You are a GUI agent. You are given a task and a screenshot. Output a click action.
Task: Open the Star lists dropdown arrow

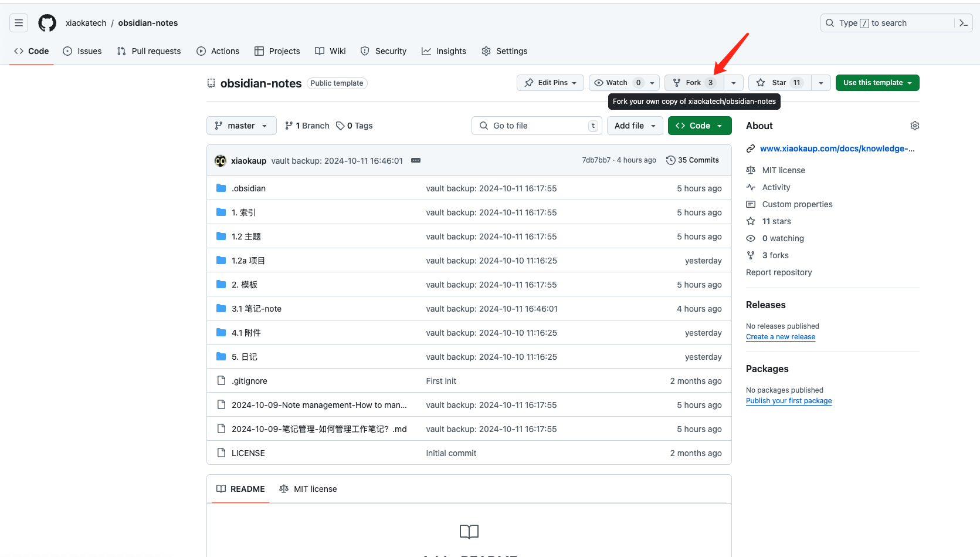[x=821, y=83]
